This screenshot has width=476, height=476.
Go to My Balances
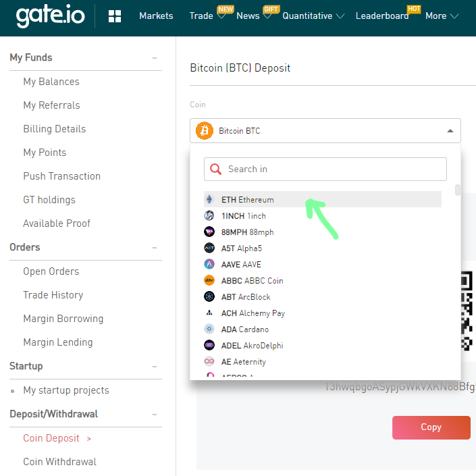click(x=51, y=82)
